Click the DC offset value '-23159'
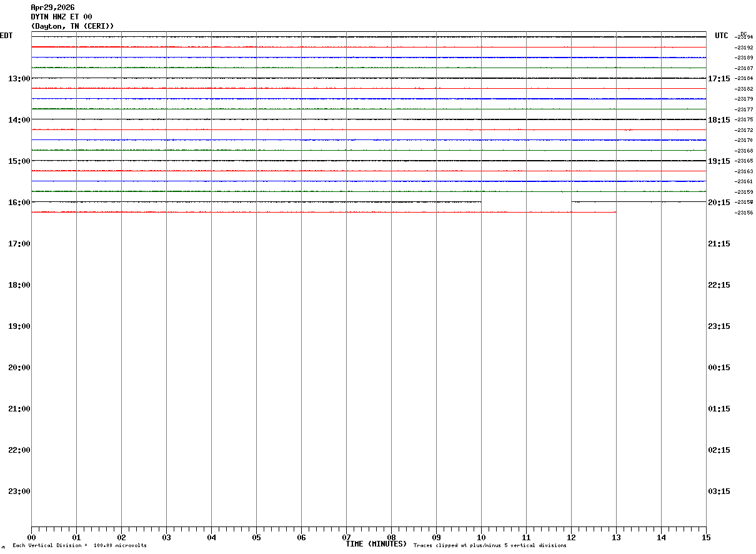756x554 pixels. click(744, 192)
